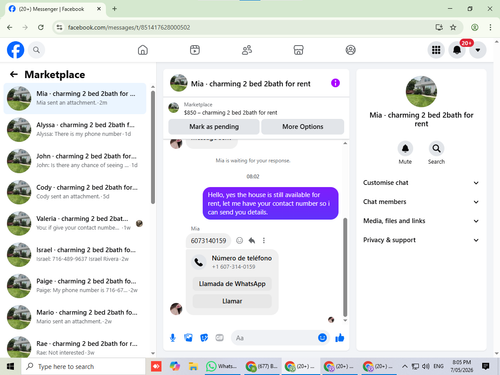Click the Llamar button
The width and height of the screenshot is (500, 375).
coord(232,301)
